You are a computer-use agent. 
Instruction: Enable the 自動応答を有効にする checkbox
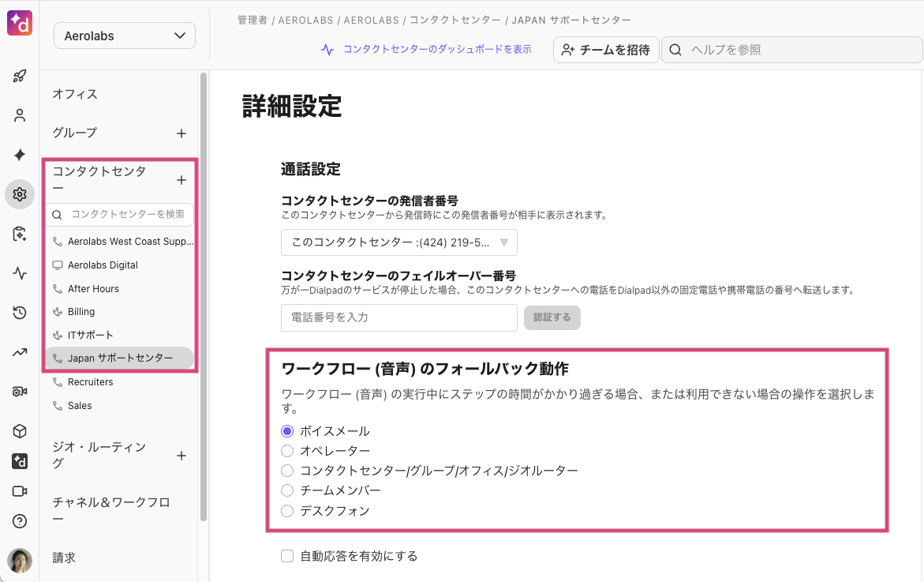pyautogui.click(x=287, y=556)
